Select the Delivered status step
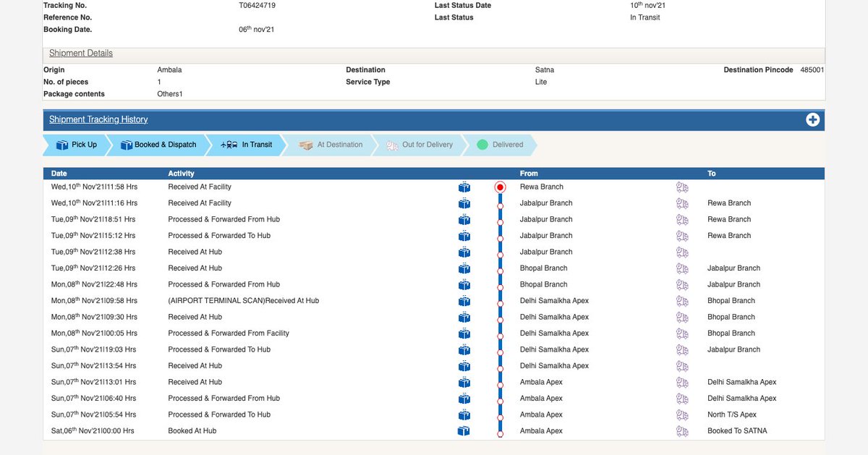Screen dimensions: 868x455 coord(500,145)
